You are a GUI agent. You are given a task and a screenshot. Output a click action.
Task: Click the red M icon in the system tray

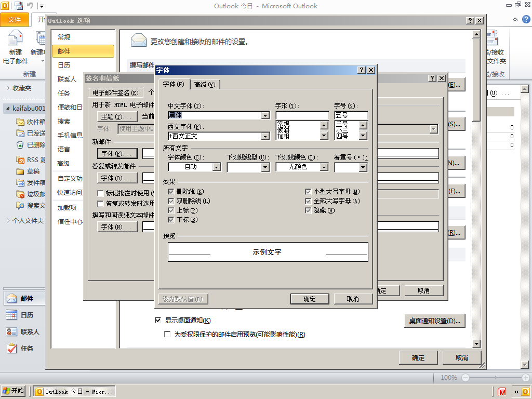[501, 392]
